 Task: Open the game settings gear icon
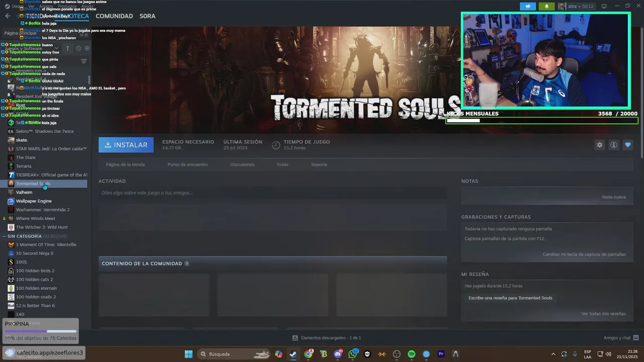pos(599,145)
